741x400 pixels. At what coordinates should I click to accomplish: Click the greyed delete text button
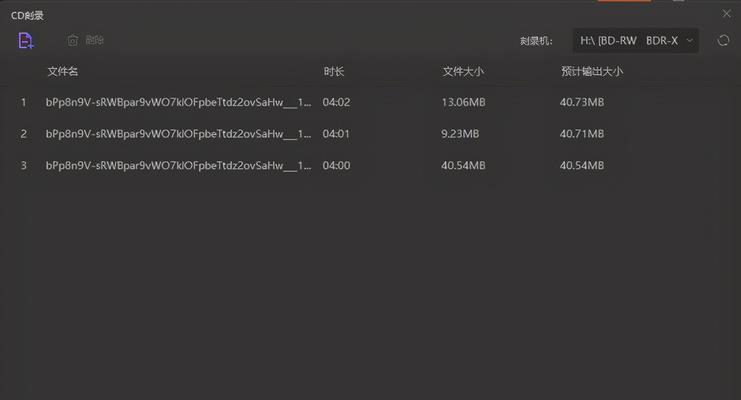point(95,41)
